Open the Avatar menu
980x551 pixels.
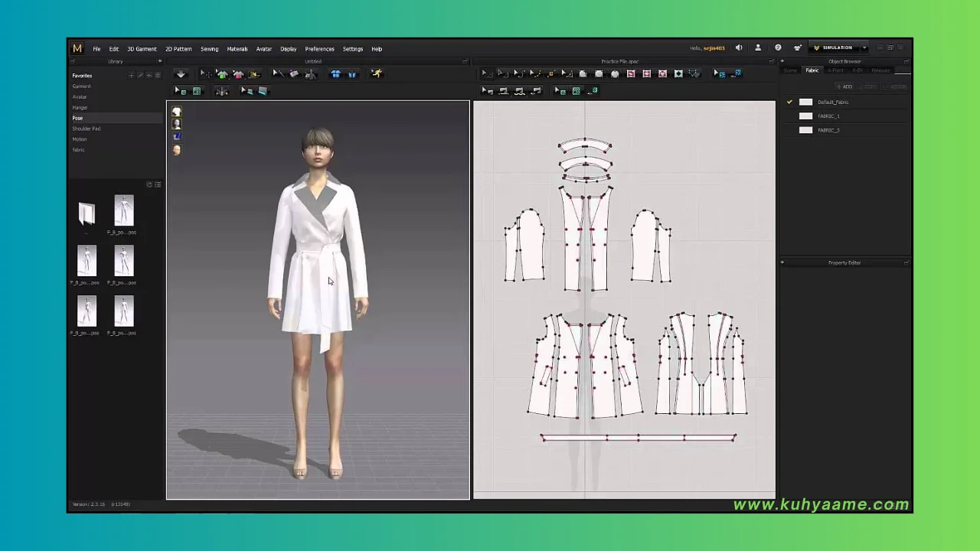pos(264,49)
